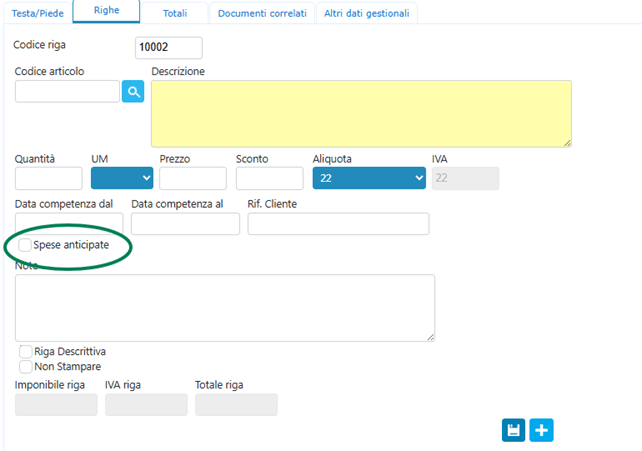Click the Quantità input field
The image size is (642, 451).
(x=49, y=178)
